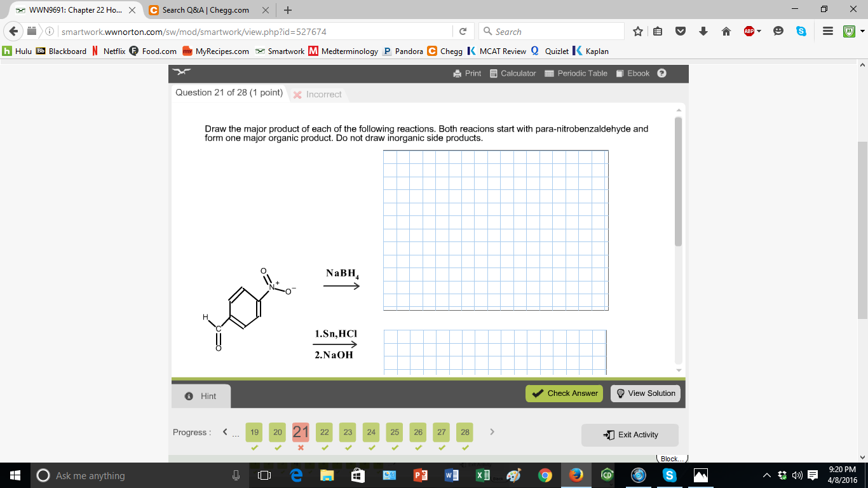Switch to the Chegg Search Q&A tab

[x=205, y=10]
